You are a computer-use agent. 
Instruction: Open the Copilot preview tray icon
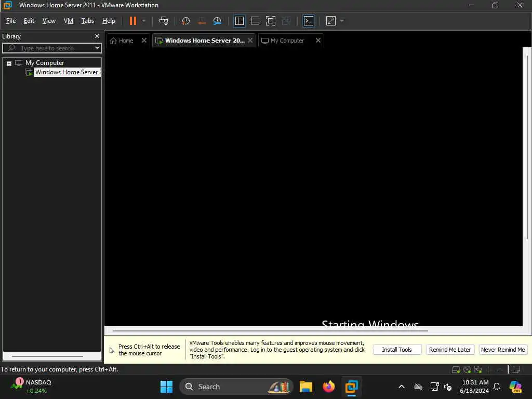pos(515,387)
